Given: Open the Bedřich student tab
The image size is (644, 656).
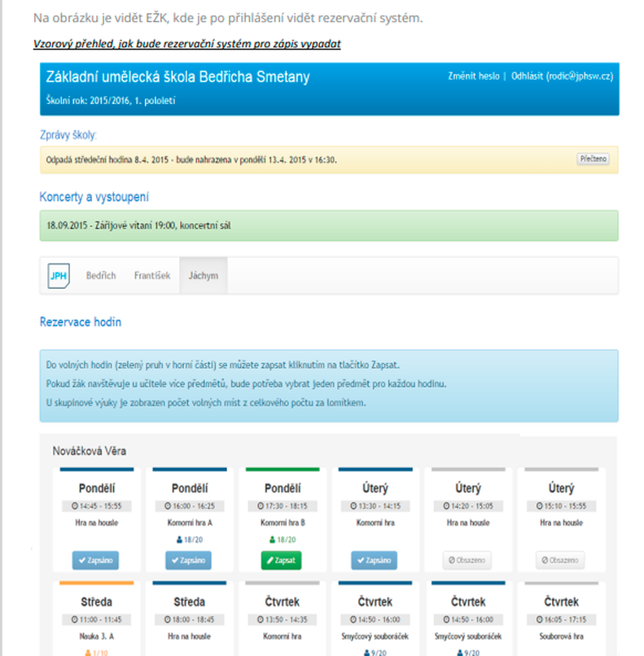Looking at the screenshot, I should [x=101, y=276].
